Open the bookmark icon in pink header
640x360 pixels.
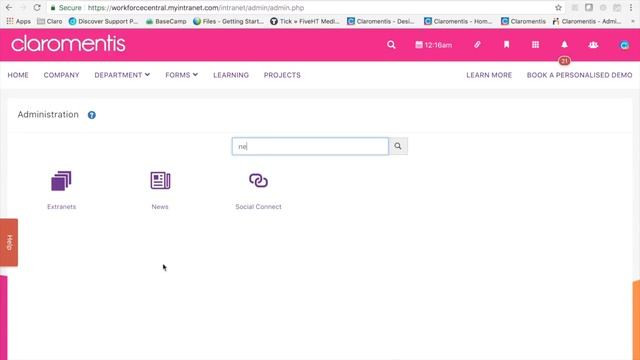point(507,44)
